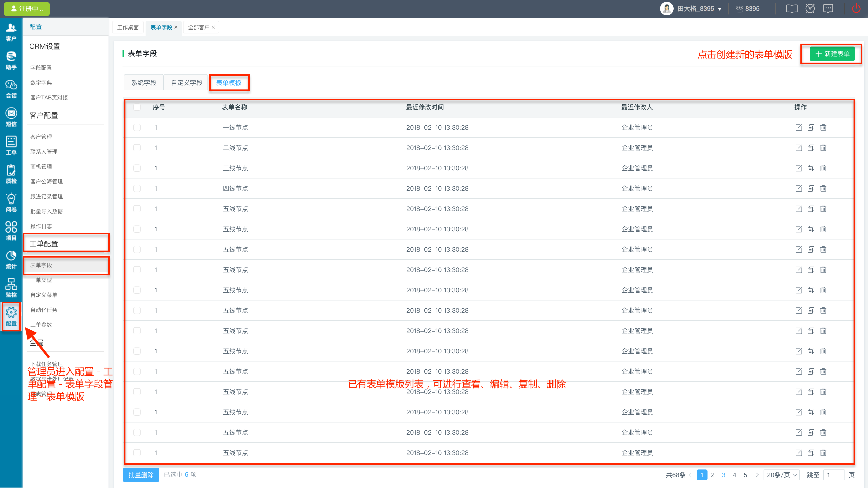
Task: Go to next page arrow
Action: [x=757, y=475]
